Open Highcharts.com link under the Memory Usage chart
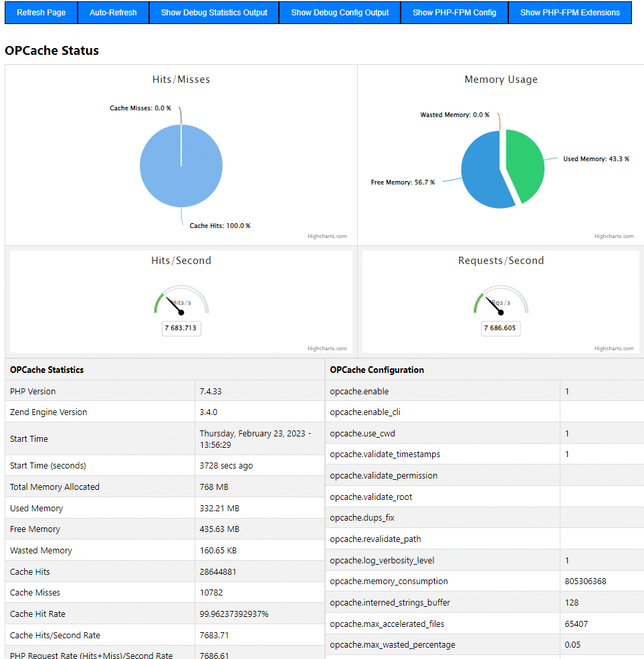The image size is (644, 659). pos(613,235)
